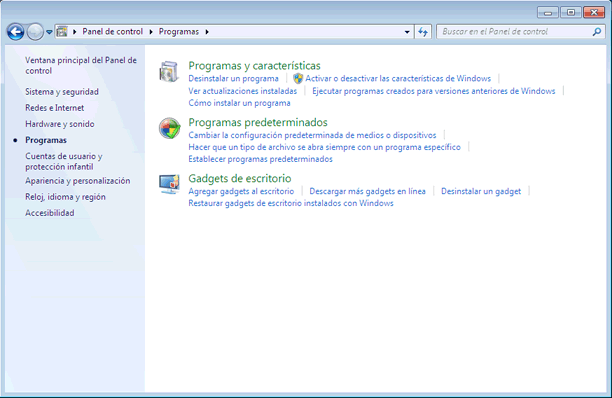Screen dimensions: 612x398
Task: Go back with the blue Back arrow
Action: point(16,32)
